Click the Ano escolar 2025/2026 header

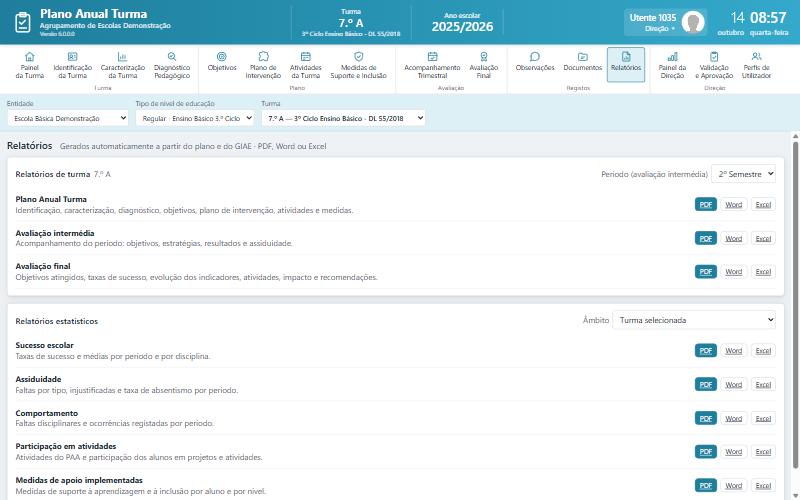point(462,23)
